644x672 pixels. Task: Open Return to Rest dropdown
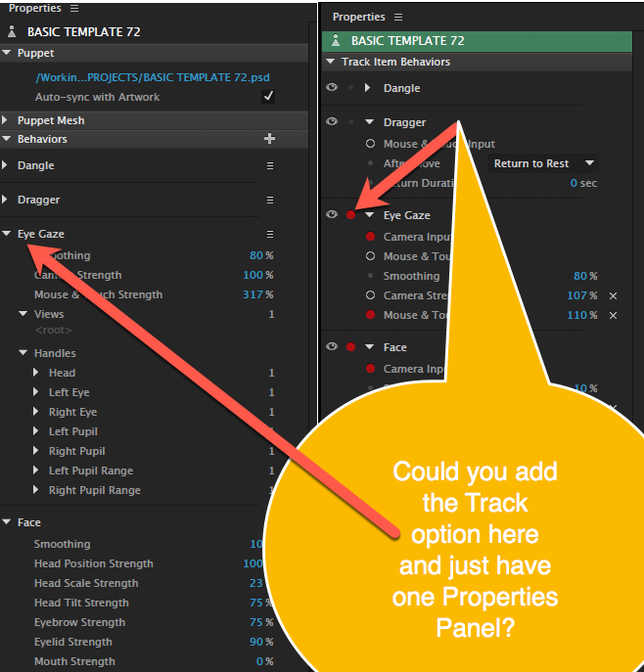543,163
